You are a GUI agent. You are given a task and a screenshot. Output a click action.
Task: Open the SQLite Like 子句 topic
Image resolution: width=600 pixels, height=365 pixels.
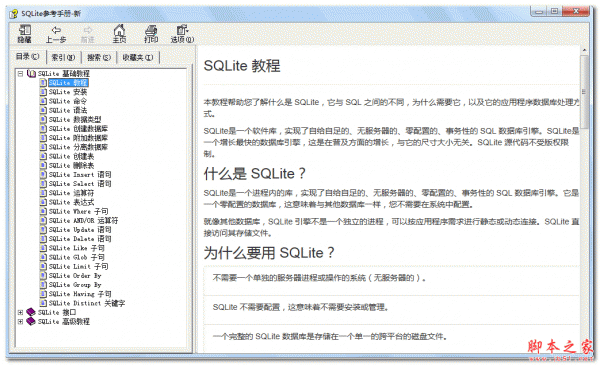click(77, 248)
